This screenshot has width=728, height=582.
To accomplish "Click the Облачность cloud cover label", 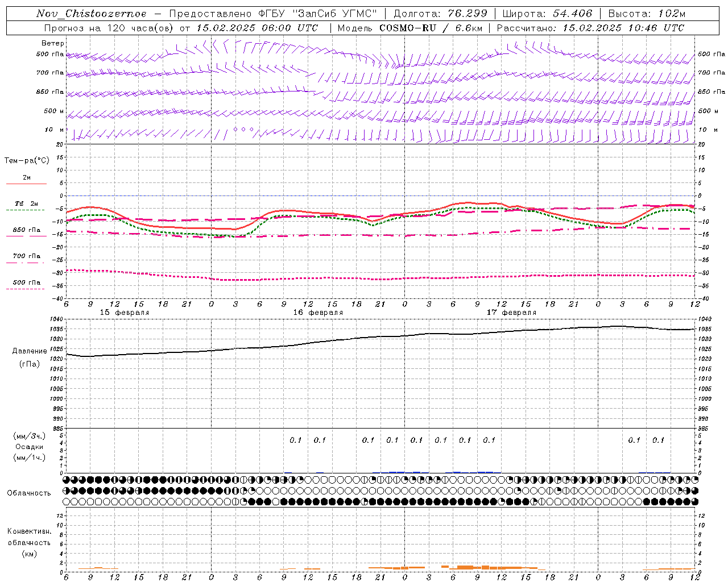I will tap(29, 493).
